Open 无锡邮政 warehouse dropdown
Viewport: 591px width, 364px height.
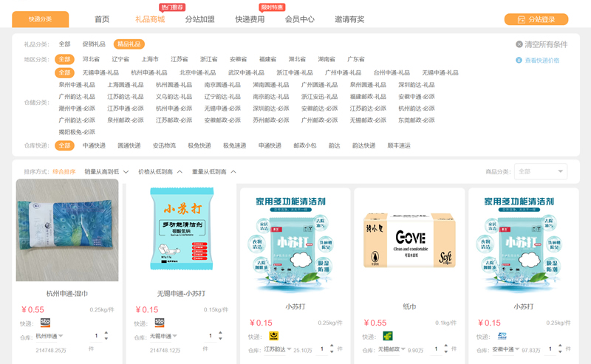(x=392, y=349)
